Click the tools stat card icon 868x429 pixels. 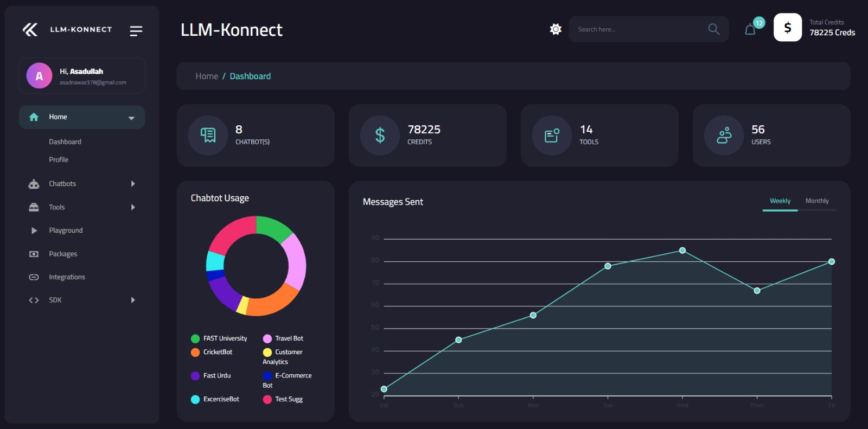pyautogui.click(x=552, y=136)
